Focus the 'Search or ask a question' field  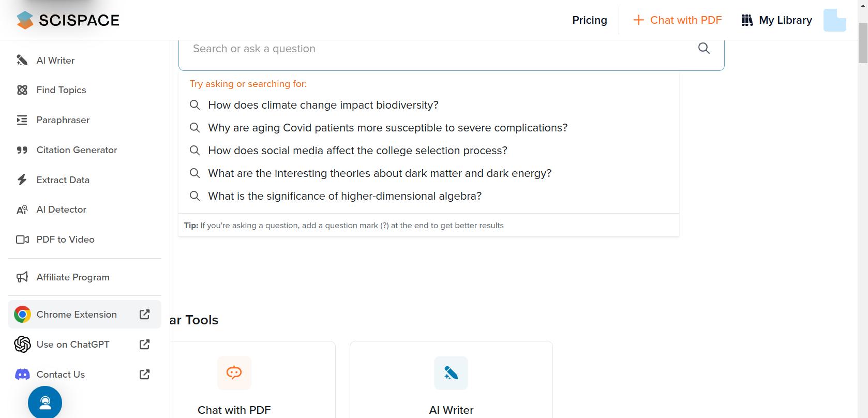pos(440,49)
